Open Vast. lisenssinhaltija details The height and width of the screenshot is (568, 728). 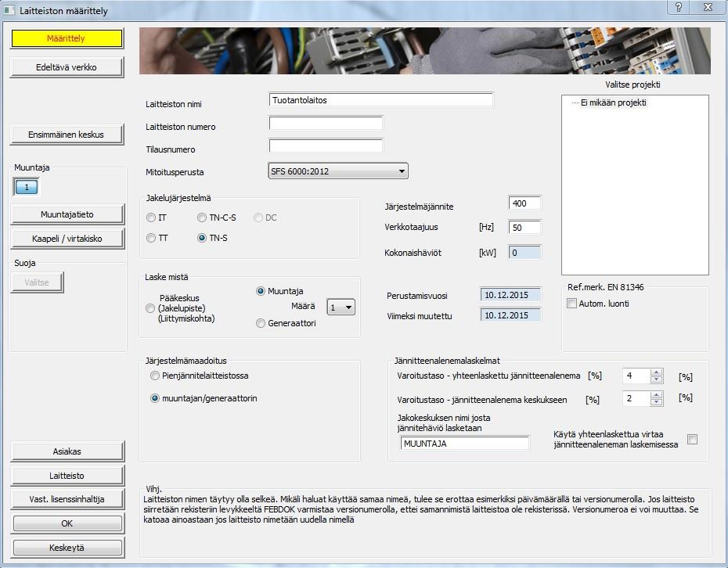click(67, 499)
